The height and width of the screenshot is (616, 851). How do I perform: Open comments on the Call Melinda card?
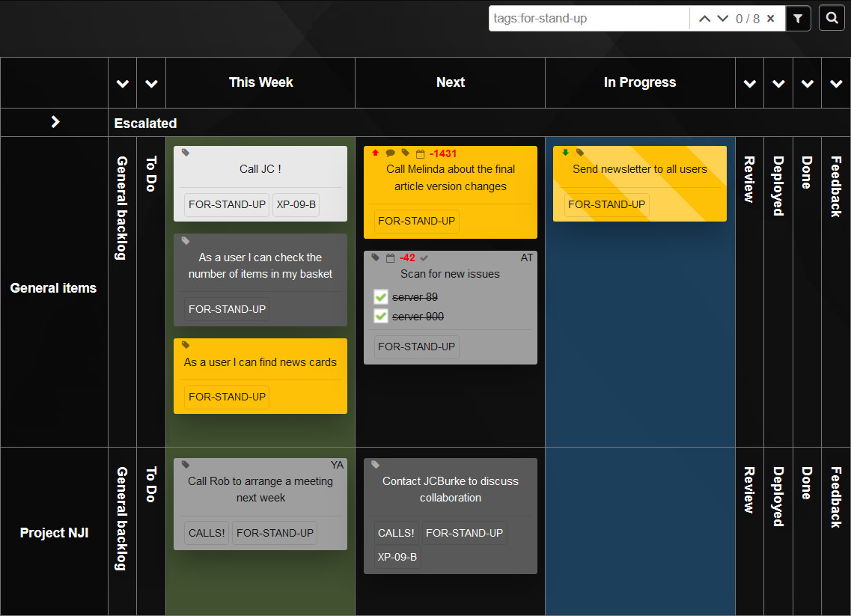(390, 153)
